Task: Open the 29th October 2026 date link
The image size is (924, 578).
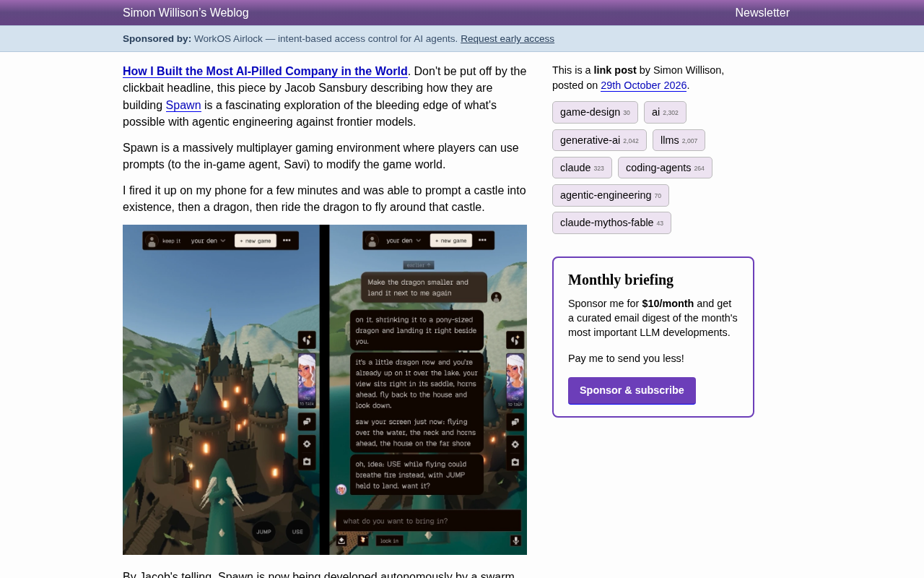Action: (x=644, y=85)
